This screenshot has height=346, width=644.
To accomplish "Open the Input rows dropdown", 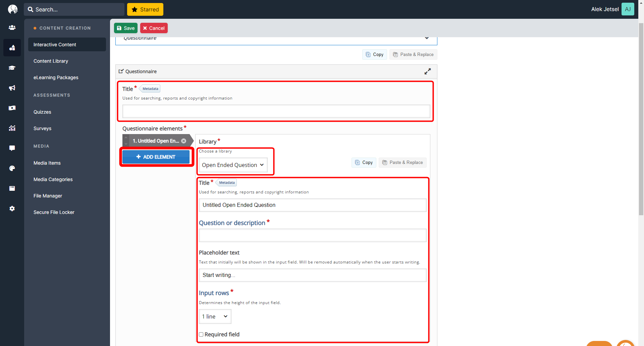I will pos(215,316).
